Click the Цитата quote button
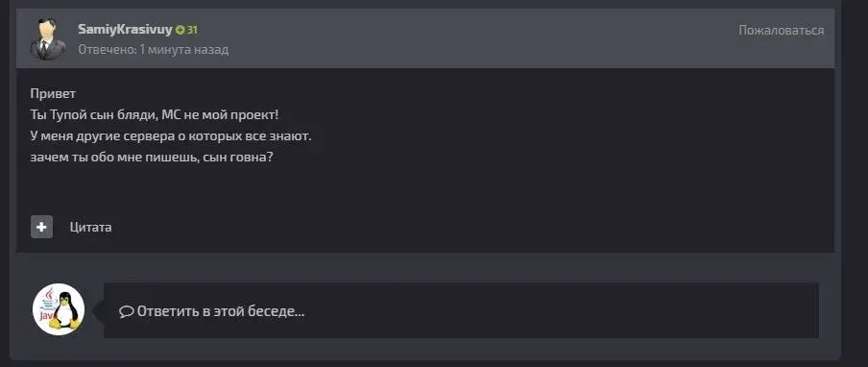This screenshot has width=868, height=367. [91, 227]
